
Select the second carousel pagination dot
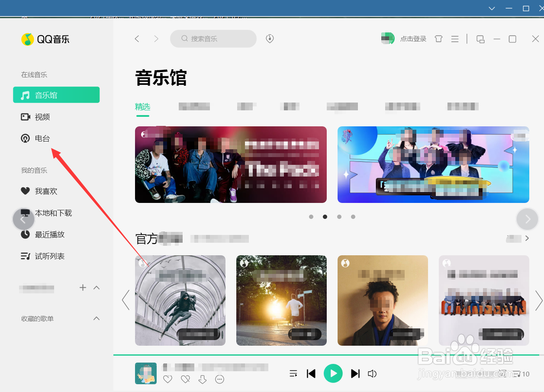click(x=325, y=217)
